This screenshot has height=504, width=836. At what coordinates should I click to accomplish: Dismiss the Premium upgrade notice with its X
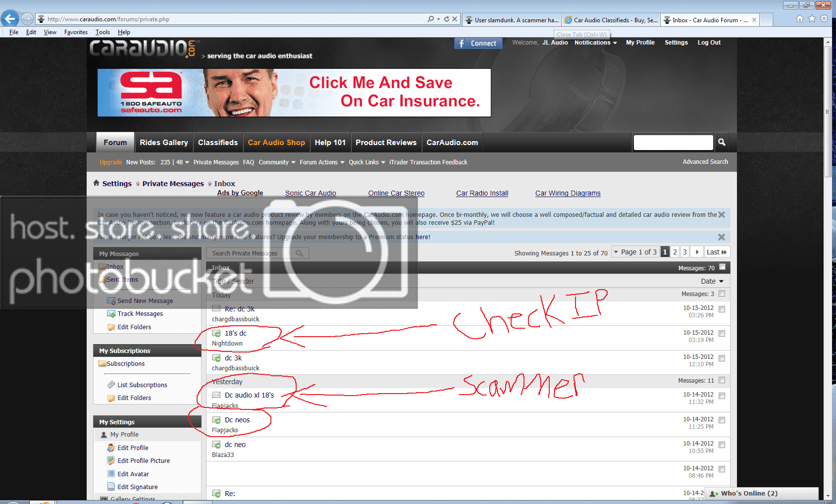(722, 237)
